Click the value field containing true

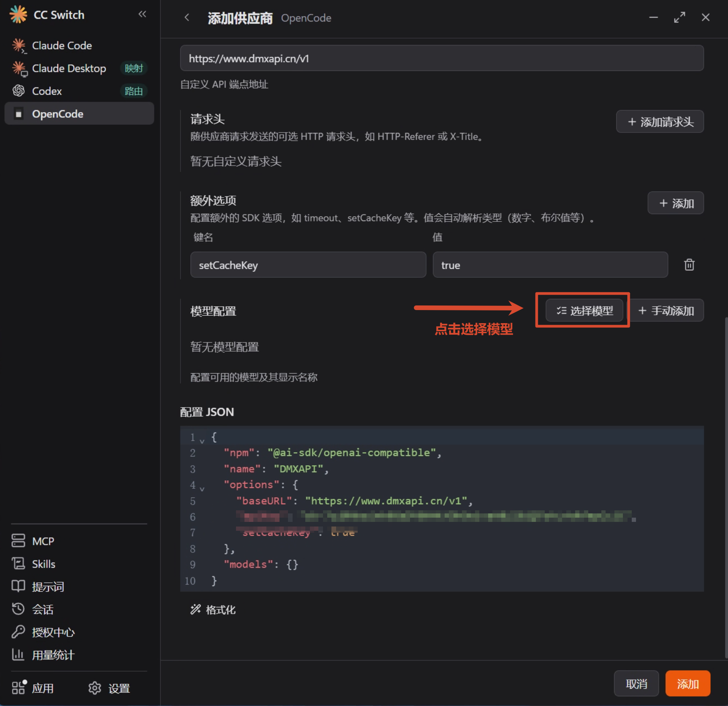pos(550,265)
